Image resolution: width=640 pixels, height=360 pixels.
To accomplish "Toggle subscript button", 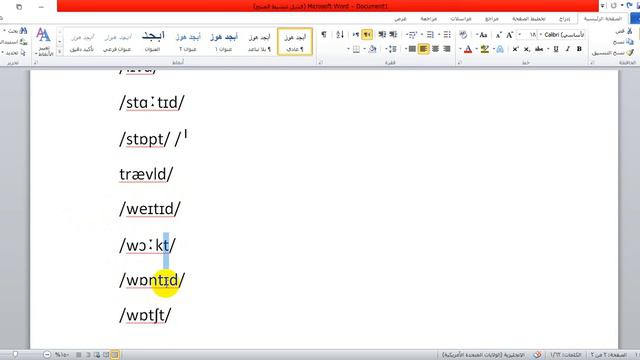I will pos(527,49).
